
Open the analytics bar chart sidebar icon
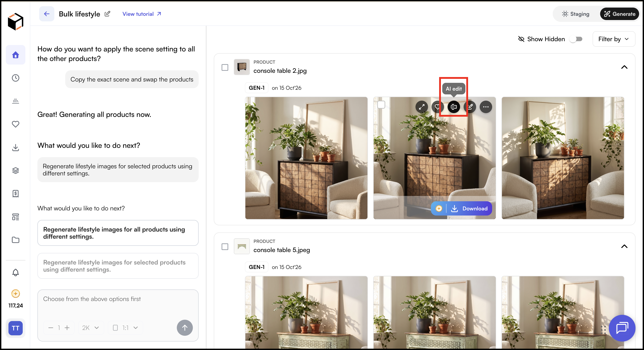pyautogui.click(x=16, y=101)
